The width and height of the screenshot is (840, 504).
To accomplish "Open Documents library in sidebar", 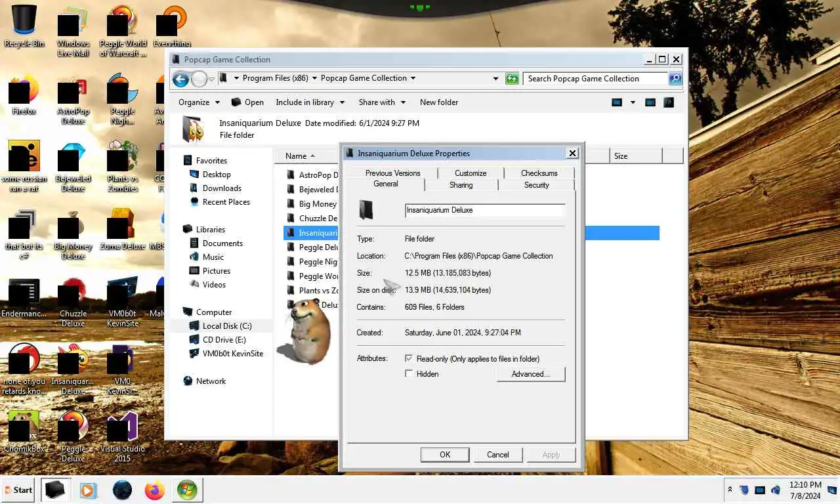I will click(x=222, y=243).
